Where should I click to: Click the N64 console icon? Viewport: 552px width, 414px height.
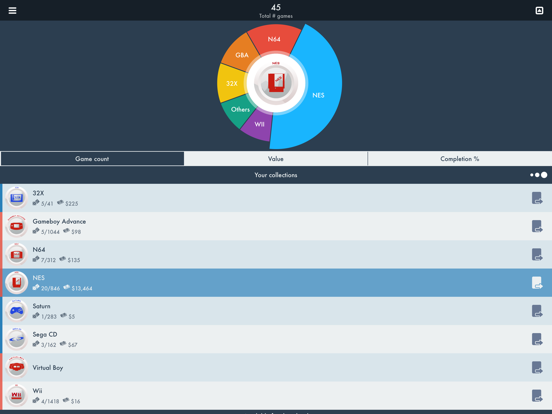(x=17, y=254)
